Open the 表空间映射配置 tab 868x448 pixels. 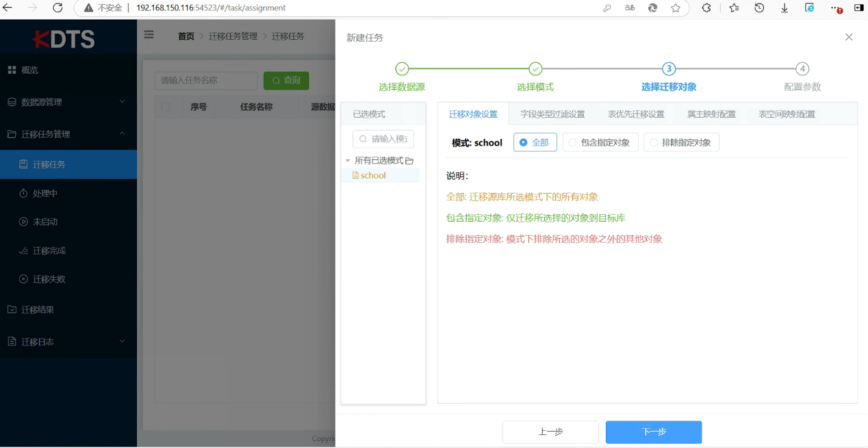(787, 114)
